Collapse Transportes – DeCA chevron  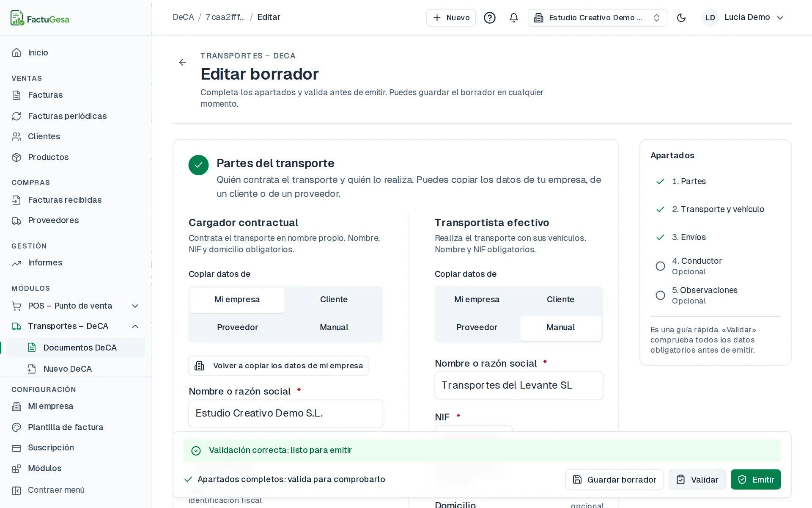tap(135, 326)
